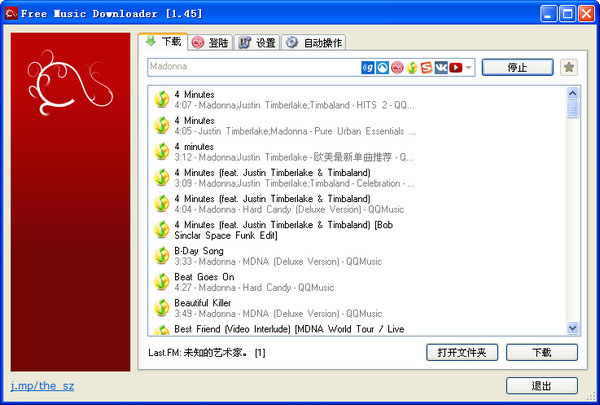The height and width of the screenshot is (405, 600).
Task: Toggle the VK source icon
Action: (x=441, y=68)
